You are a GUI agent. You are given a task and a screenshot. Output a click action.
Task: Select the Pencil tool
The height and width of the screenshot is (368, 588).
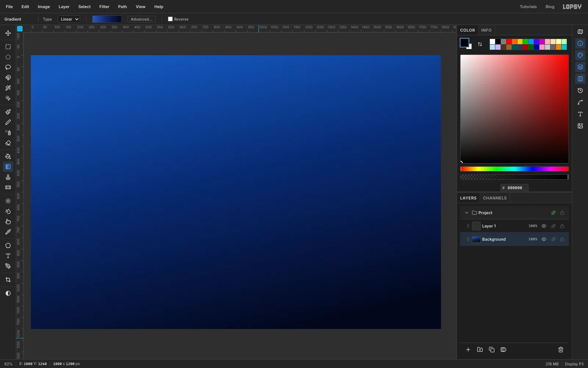click(x=8, y=122)
